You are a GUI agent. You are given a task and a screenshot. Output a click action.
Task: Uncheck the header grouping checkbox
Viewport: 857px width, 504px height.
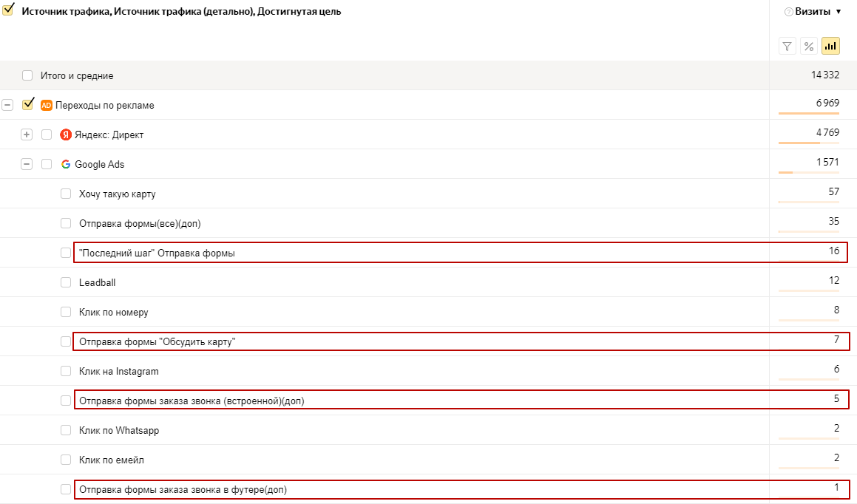pyautogui.click(x=8, y=10)
